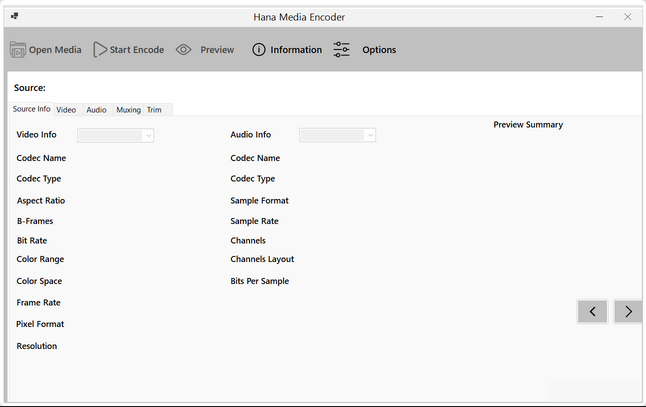Switch to the Video tab
646x407 pixels.
click(66, 110)
